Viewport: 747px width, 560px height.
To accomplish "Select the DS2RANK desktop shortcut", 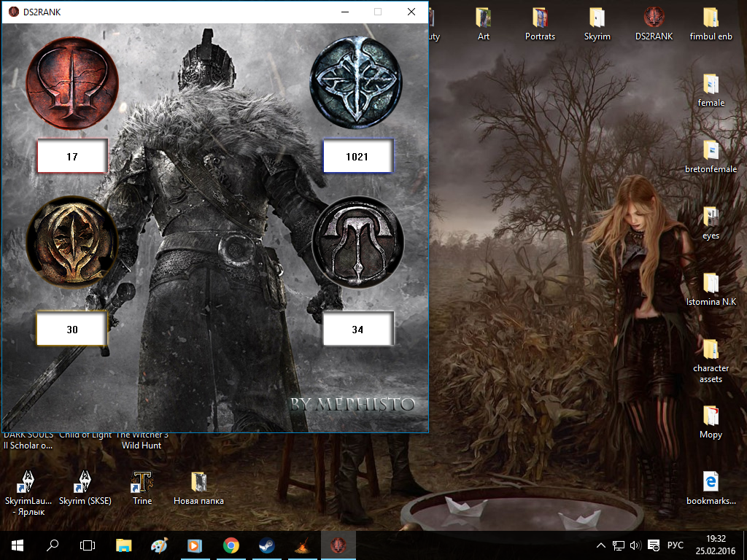I will pyautogui.click(x=654, y=23).
